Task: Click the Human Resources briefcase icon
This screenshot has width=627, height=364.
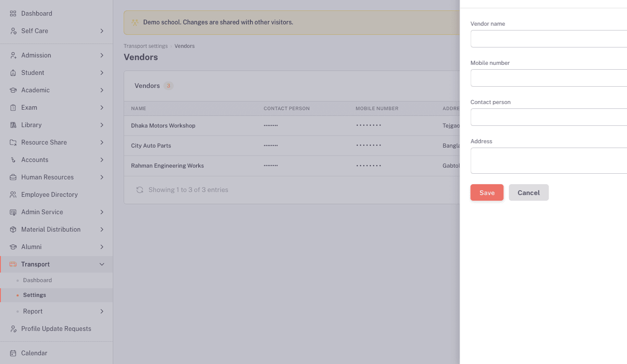Action: [13, 177]
